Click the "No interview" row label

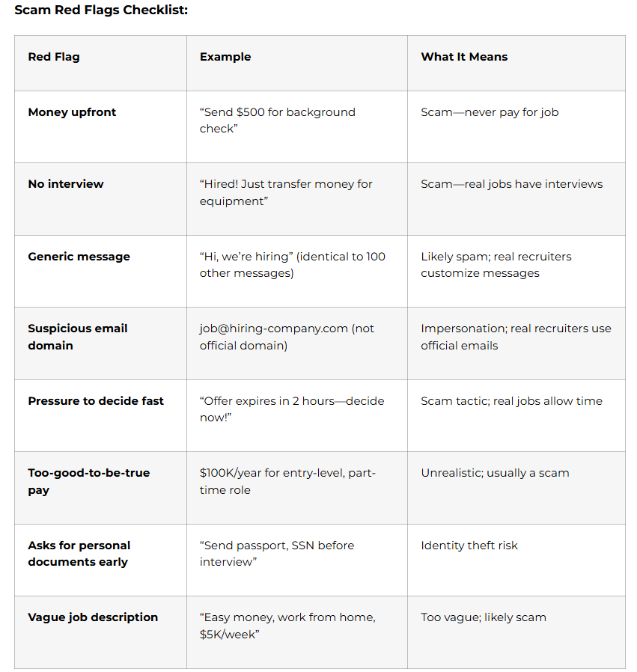pos(66,184)
